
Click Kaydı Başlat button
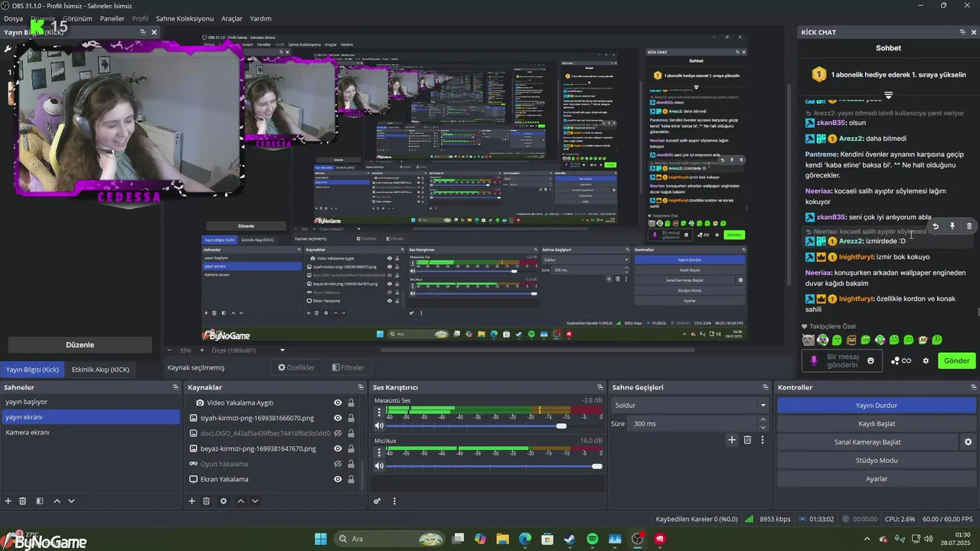[x=877, y=424]
